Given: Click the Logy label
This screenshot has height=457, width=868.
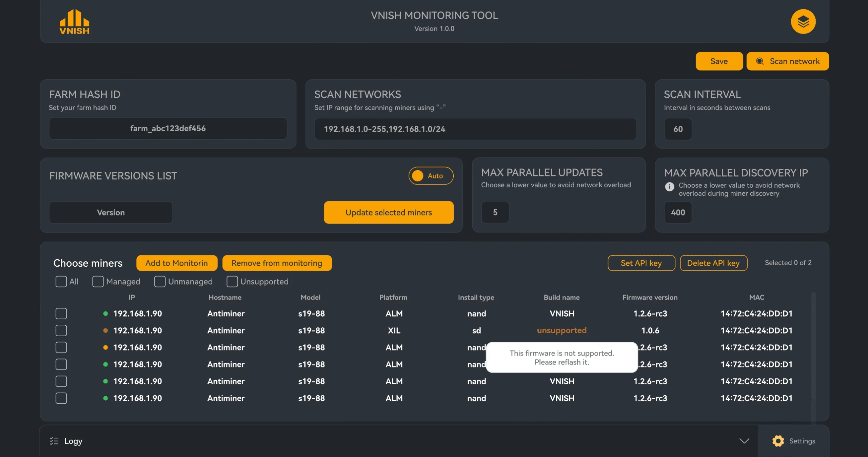Looking at the screenshot, I should click(73, 441).
